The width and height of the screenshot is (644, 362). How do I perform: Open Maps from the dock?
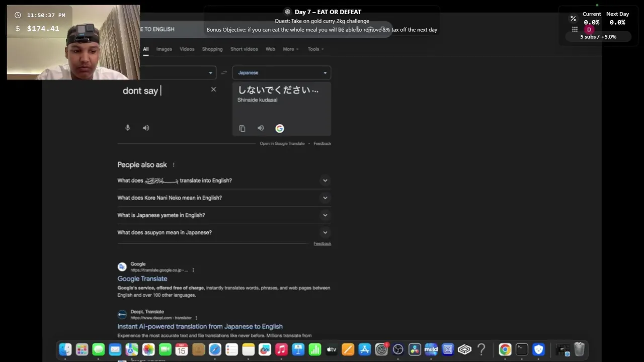[x=132, y=349]
